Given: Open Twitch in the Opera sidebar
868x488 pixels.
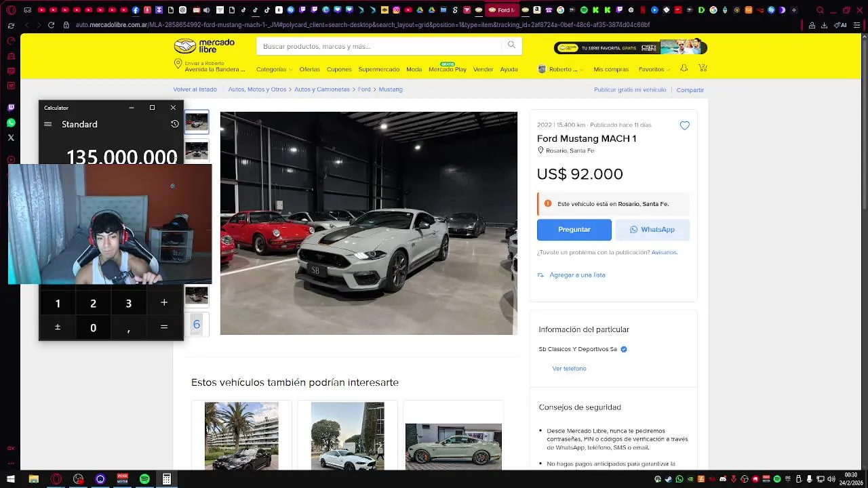Looking at the screenshot, I should tap(11, 108).
